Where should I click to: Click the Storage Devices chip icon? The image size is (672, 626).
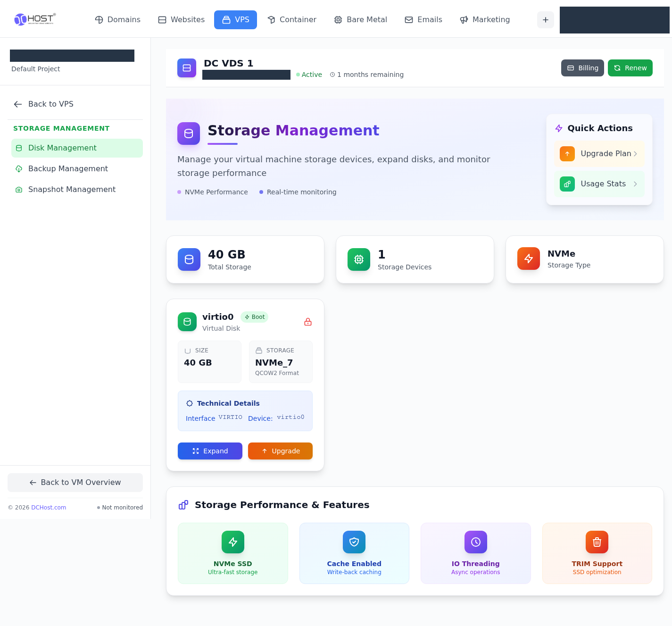[x=359, y=259]
